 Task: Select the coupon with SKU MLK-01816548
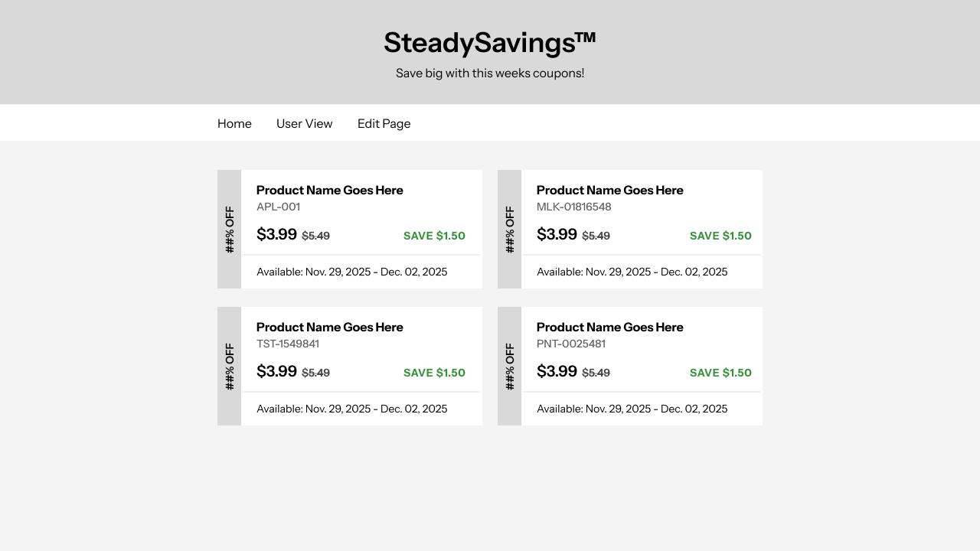click(642, 230)
